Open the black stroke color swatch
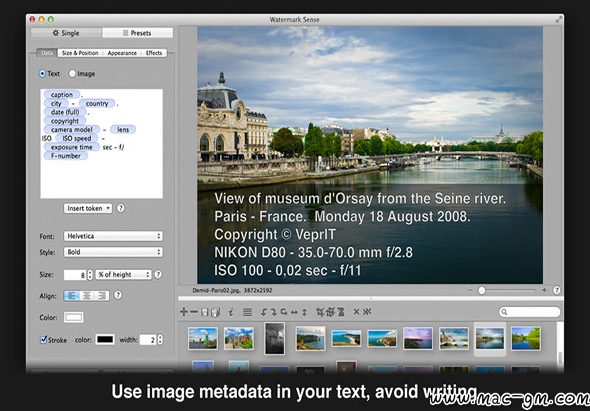This screenshot has height=411, width=590. pos(105,339)
